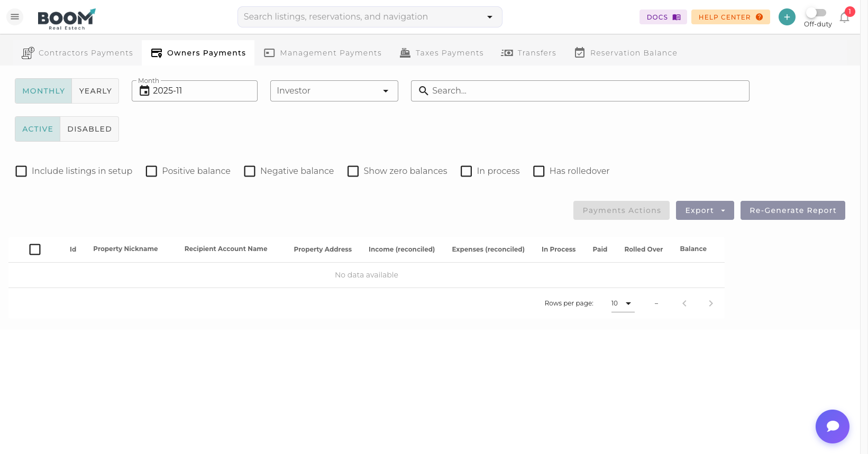The width and height of the screenshot is (868, 454).
Task: Open Rows per page dropdown
Action: point(623,303)
